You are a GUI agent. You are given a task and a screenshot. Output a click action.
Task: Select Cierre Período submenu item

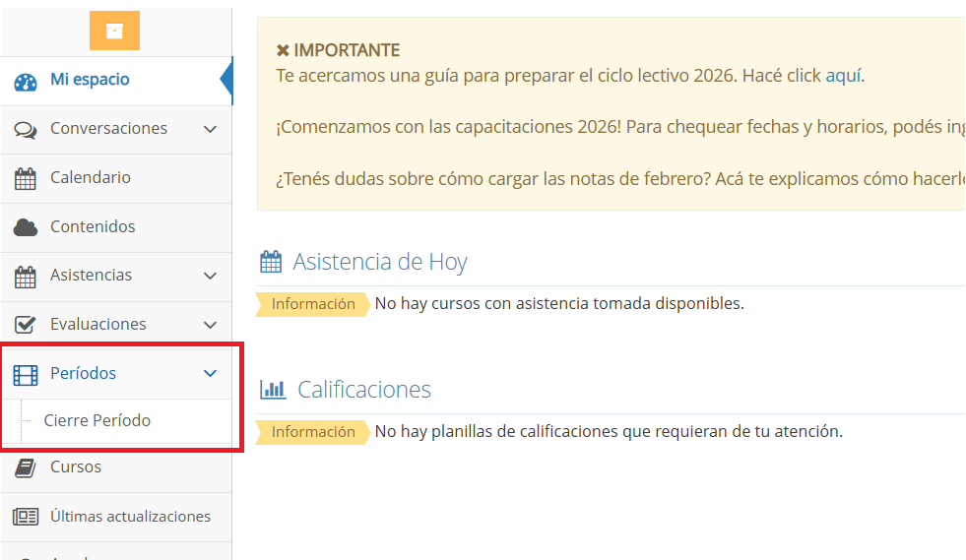97,420
